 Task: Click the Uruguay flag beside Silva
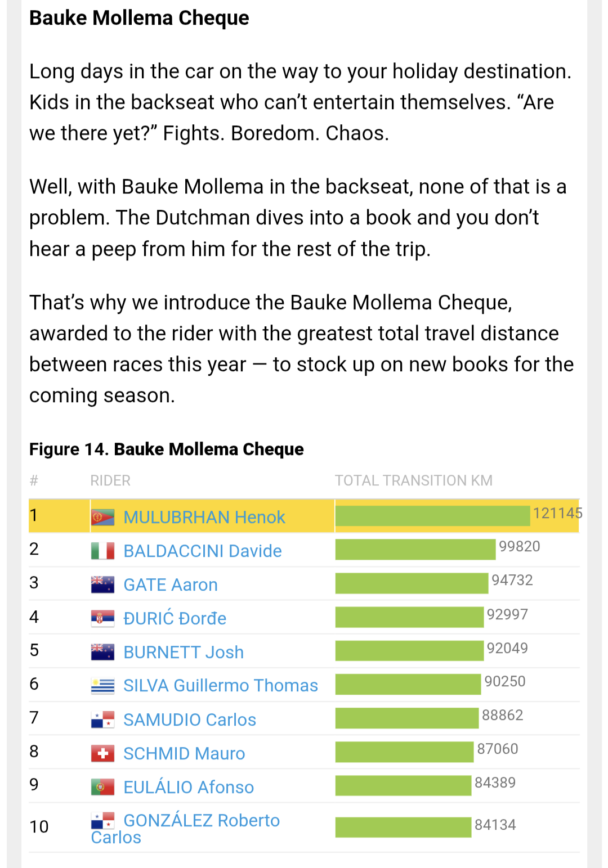pos(102,686)
